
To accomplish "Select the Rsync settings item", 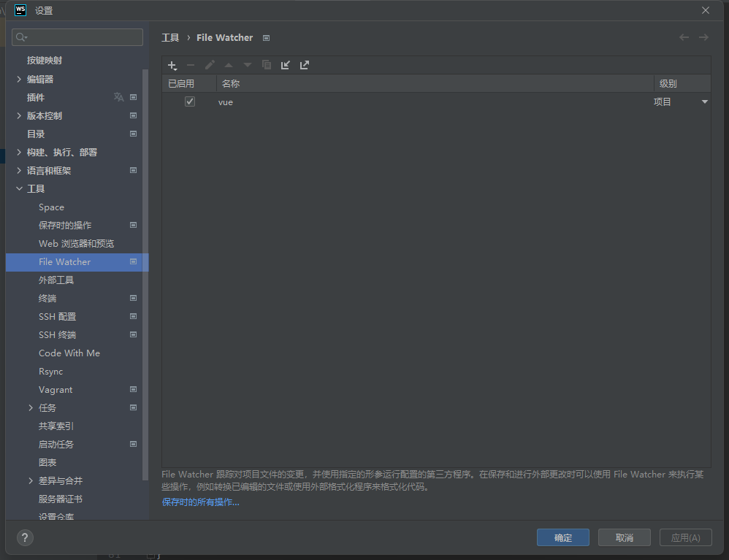I will coord(50,372).
